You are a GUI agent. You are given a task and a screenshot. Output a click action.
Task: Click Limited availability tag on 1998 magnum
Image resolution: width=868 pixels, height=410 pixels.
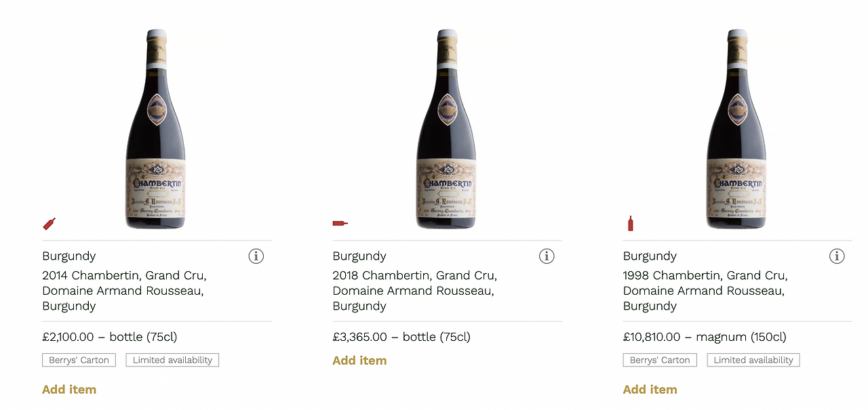click(x=753, y=361)
